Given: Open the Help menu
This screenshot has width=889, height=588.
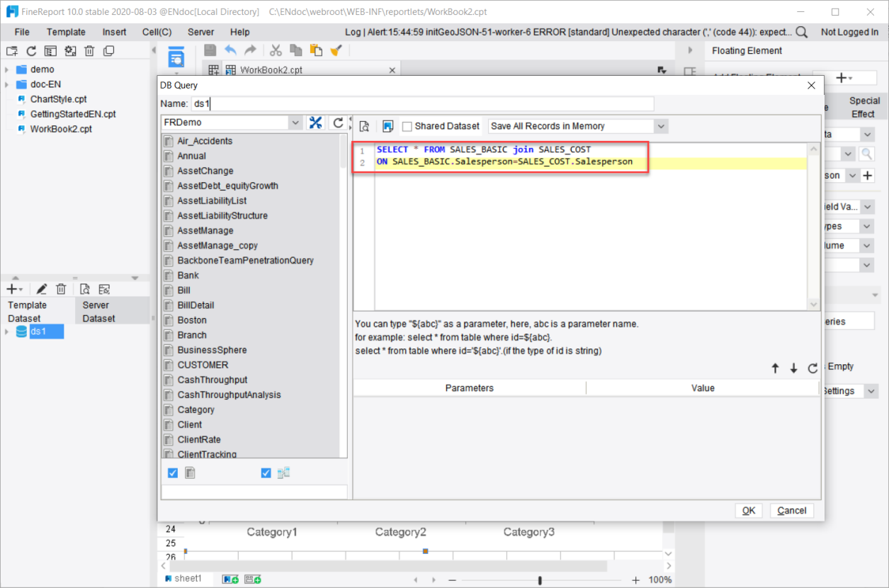Looking at the screenshot, I should click(x=240, y=32).
